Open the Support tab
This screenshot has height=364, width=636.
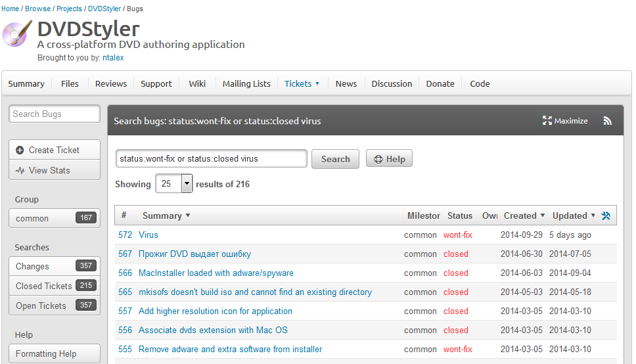click(156, 83)
